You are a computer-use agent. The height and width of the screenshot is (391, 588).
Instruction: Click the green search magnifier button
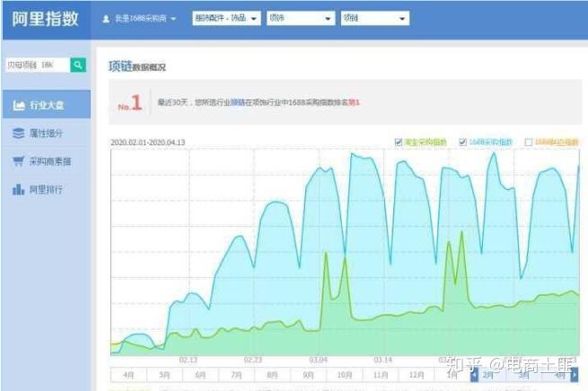click(78, 65)
